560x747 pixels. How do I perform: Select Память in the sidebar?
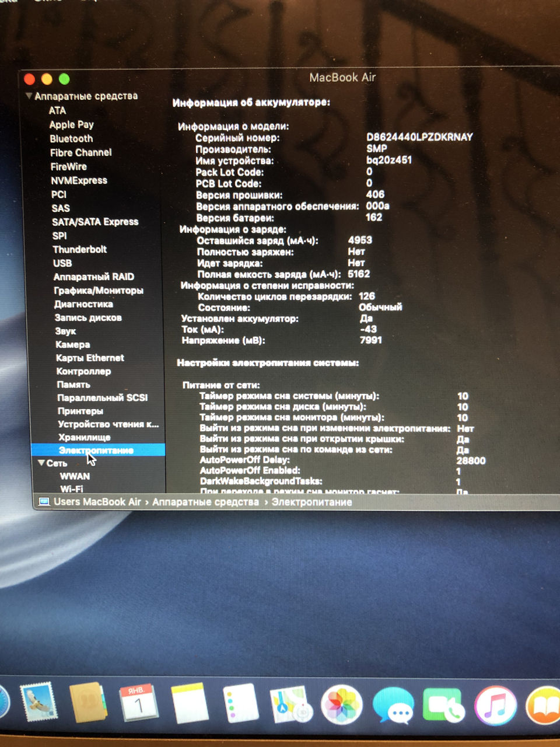tap(73, 385)
